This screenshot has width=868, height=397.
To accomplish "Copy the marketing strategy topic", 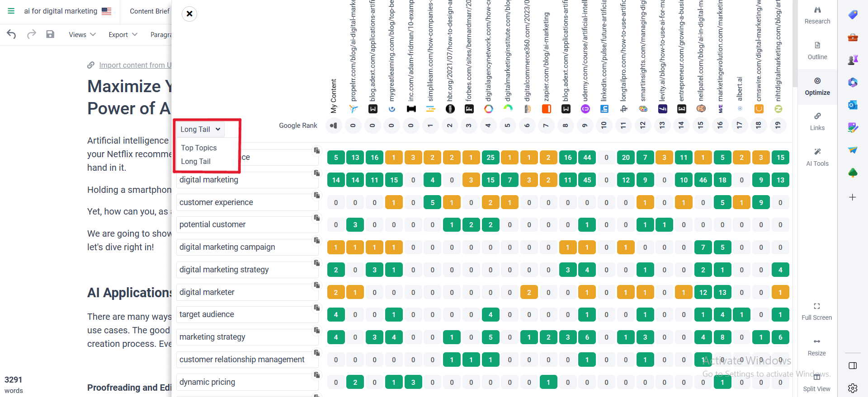I will 317,330.
